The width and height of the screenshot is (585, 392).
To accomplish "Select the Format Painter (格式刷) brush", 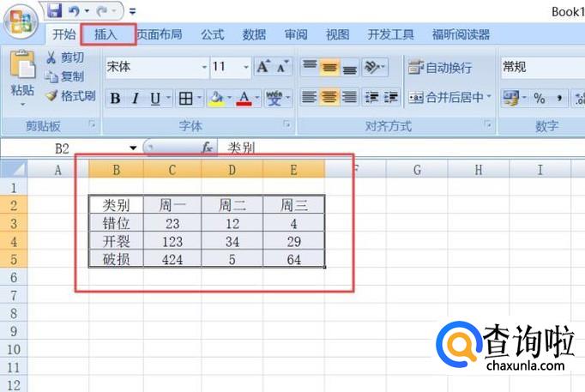I will pos(51,95).
